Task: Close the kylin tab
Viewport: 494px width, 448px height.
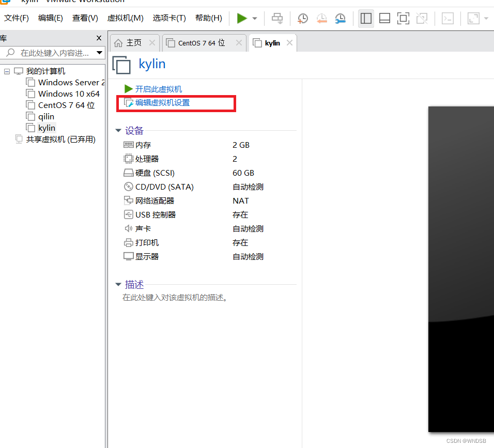Action: pos(289,43)
